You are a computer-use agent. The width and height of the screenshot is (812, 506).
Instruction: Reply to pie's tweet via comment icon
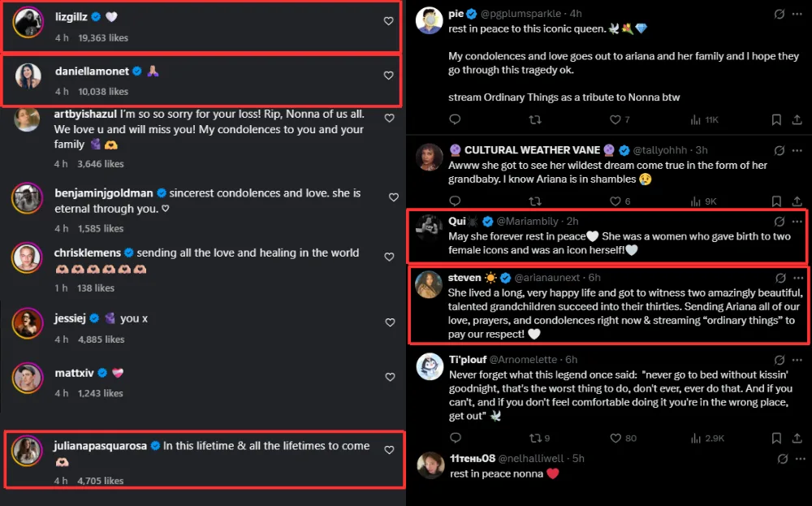456,119
